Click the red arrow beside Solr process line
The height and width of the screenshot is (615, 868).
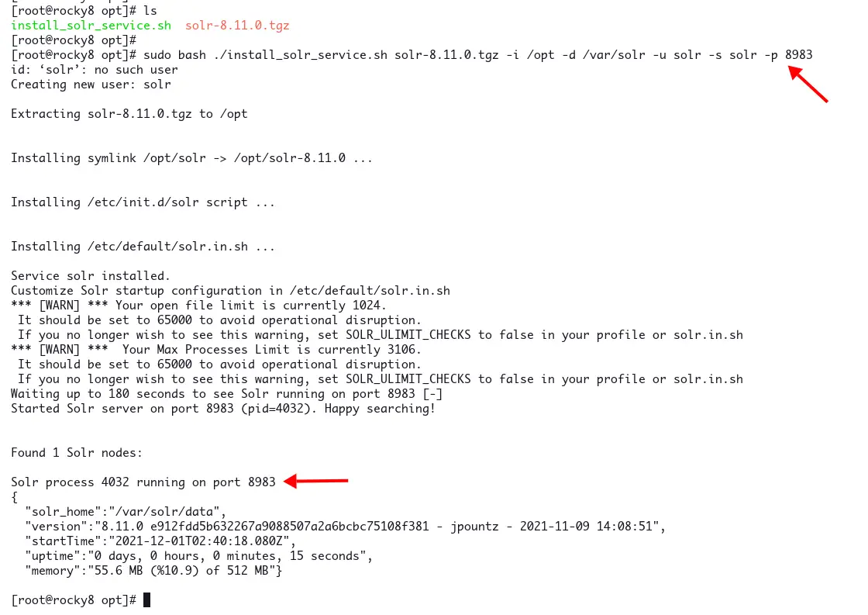point(315,481)
